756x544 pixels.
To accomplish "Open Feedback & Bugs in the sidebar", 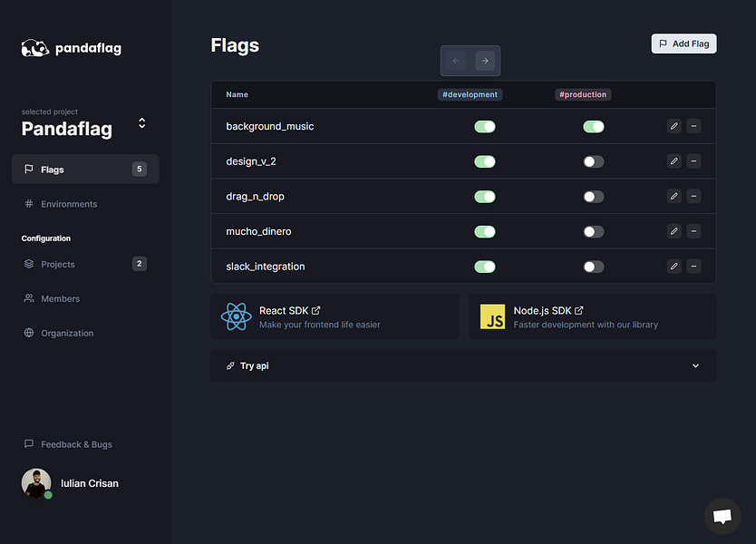I will point(85,444).
